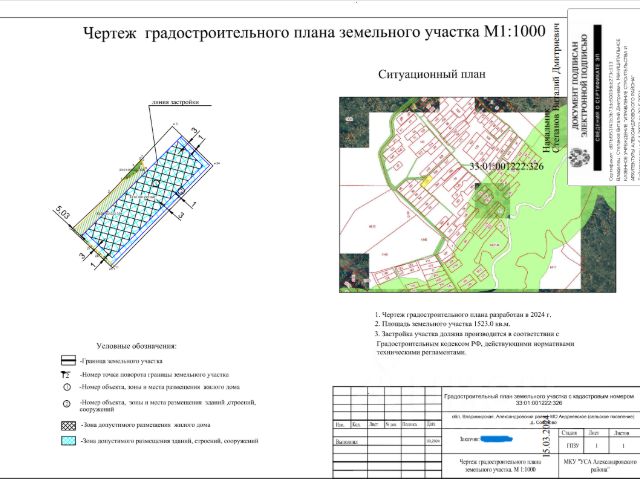Click note 2 stating plot area 1523.0 кв.м
This screenshot has height=480, width=640.
442,324
